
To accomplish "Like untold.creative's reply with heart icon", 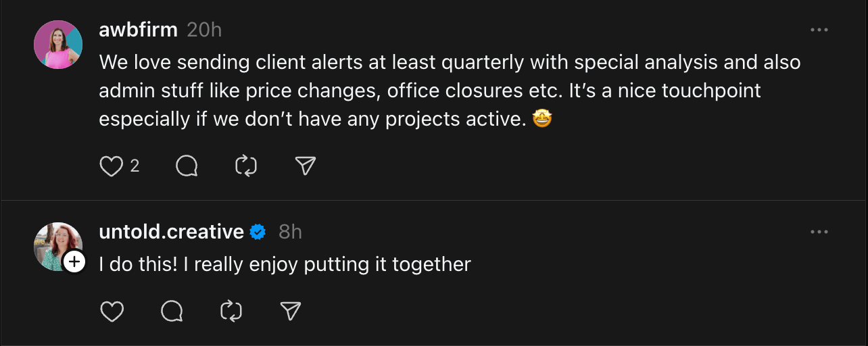I will 112,311.
